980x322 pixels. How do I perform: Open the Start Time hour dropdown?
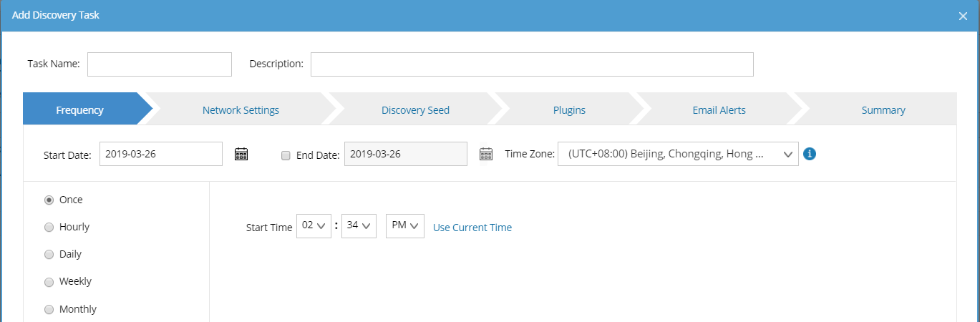pos(314,226)
